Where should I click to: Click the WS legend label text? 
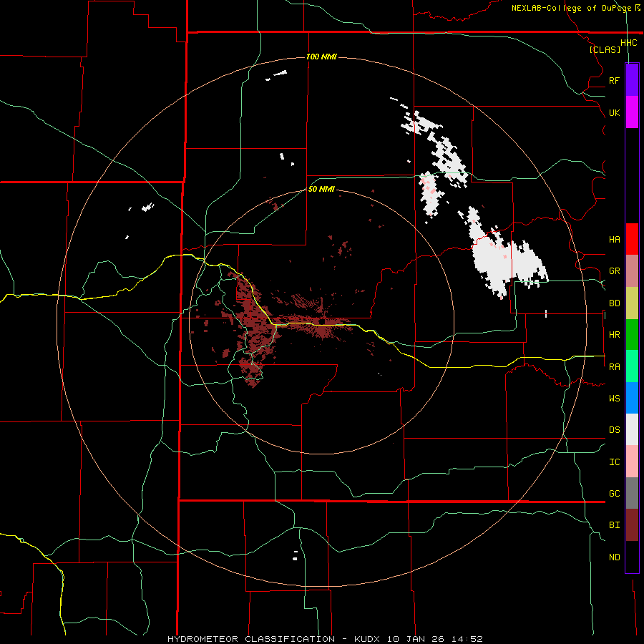[x=615, y=398]
